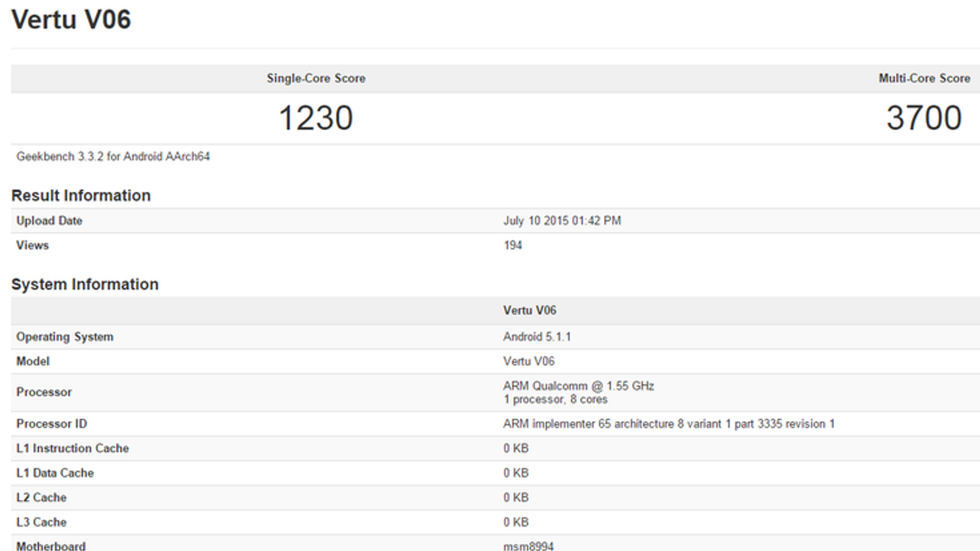Click the Result Information section heading
980x551 pixels.
point(81,195)
